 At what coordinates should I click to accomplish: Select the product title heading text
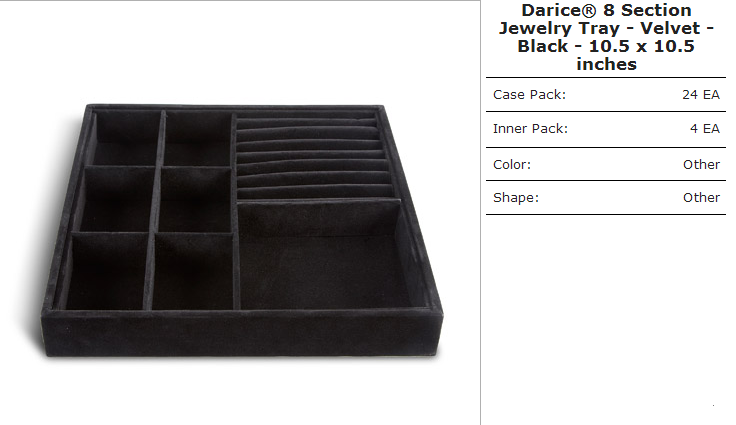coord(606,37)
